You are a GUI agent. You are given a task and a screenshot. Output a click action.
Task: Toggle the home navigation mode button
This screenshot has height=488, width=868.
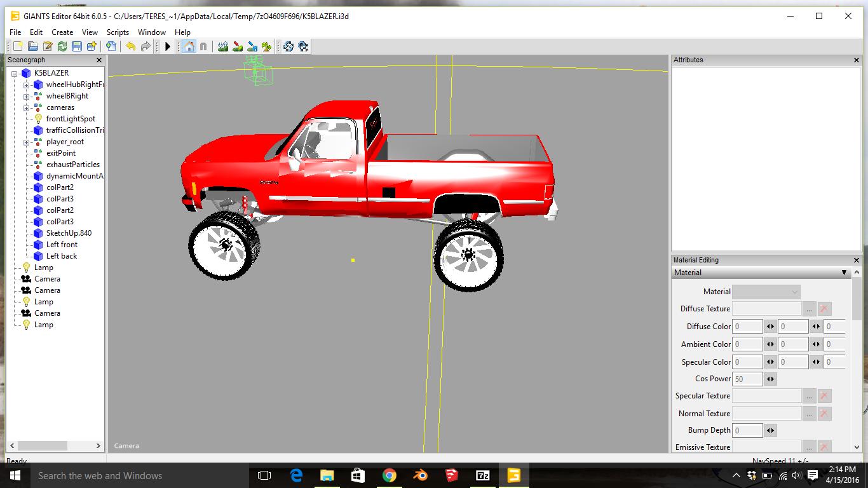(x=189, y=46)
